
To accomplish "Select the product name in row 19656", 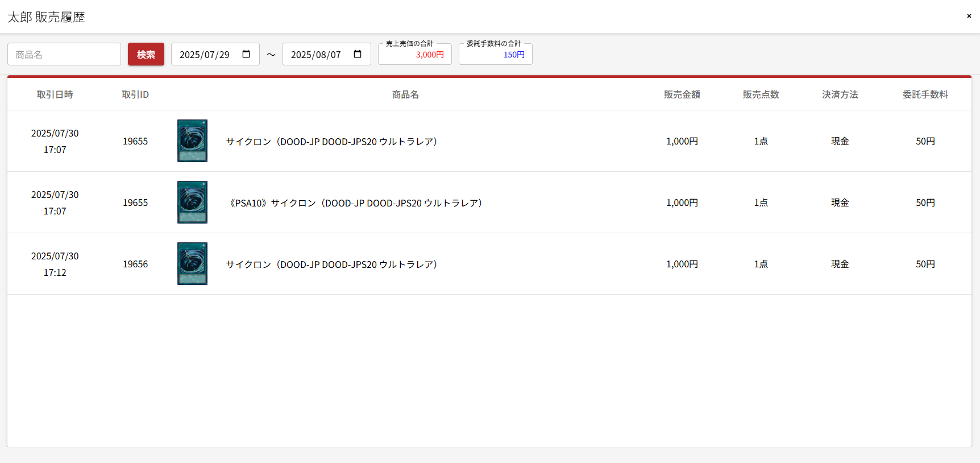I will pyautogui.click(x=331, y=264).
